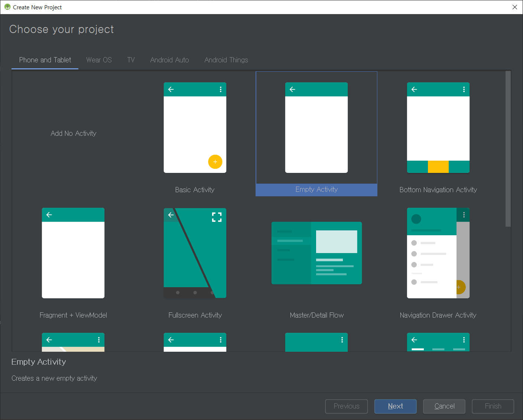Click the Bottom Navigation Activity label
This screenshot has height=420, width=523.
(438, 190)
